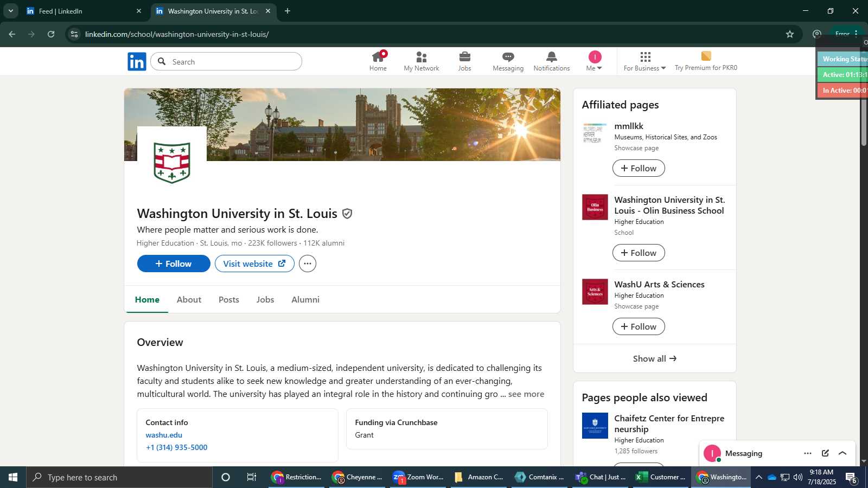
Task: Click Windows taskbar search box
Action: (119, 477)
